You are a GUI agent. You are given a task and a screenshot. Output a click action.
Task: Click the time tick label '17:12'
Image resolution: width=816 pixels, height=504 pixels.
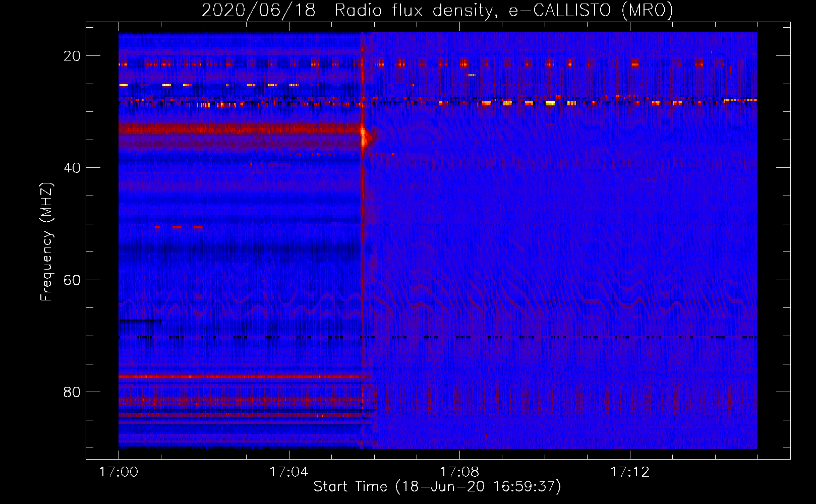click(630, 472)
